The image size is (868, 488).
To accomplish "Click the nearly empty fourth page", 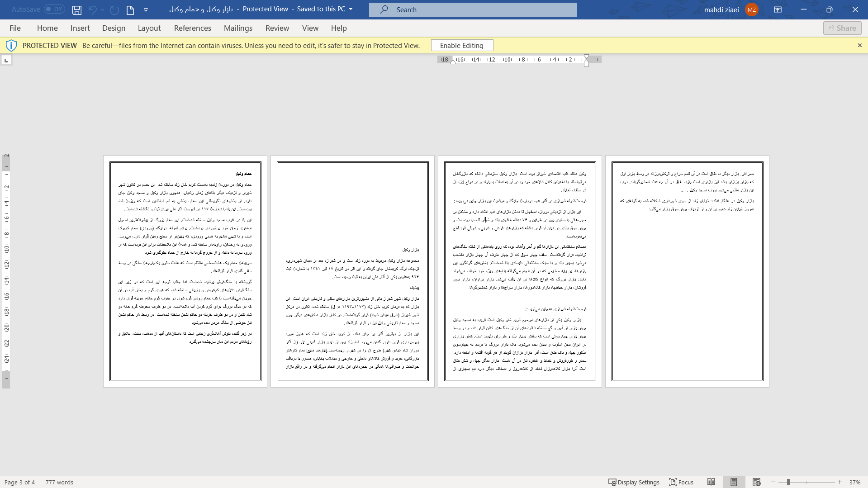I will 687,271.
